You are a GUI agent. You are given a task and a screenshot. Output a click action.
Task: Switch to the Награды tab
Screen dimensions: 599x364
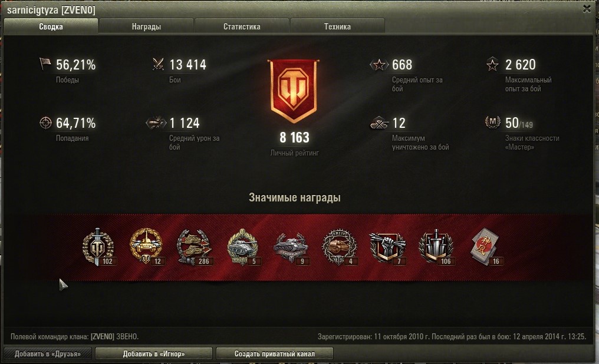click(x=146, y=27)
